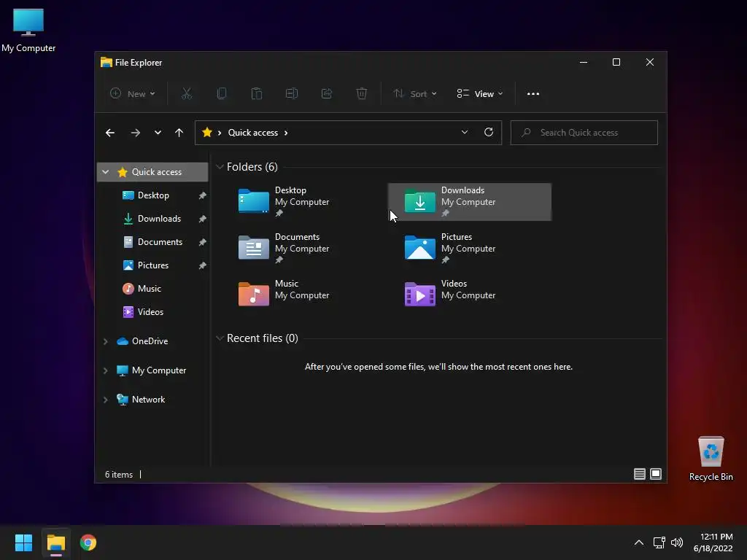Go back with the left arrow
747x560 pixels.
pos(110,133)
